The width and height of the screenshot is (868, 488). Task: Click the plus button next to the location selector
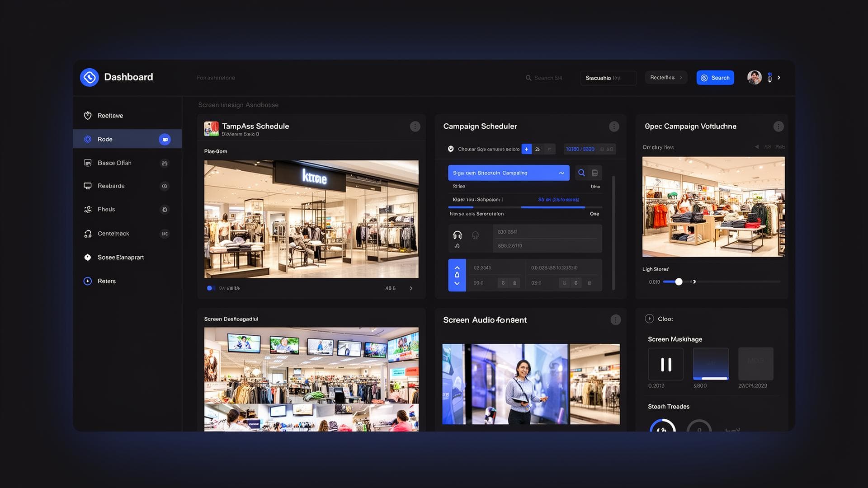526,149
